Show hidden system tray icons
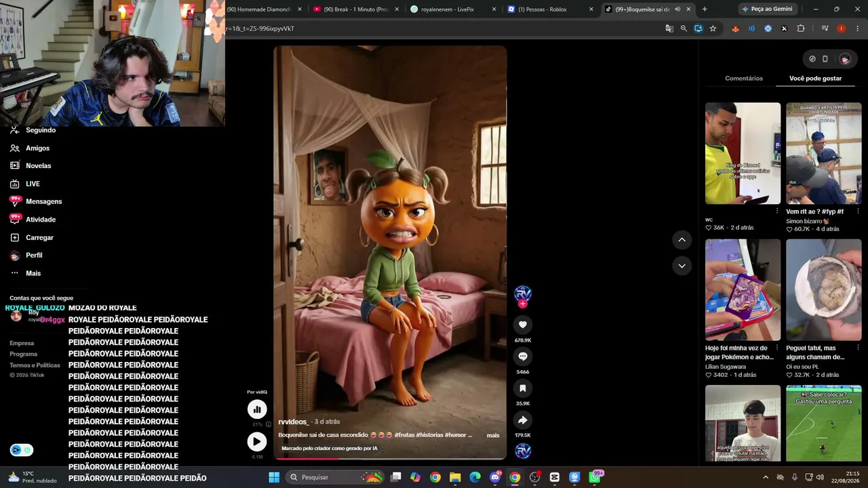 (766, 477)
